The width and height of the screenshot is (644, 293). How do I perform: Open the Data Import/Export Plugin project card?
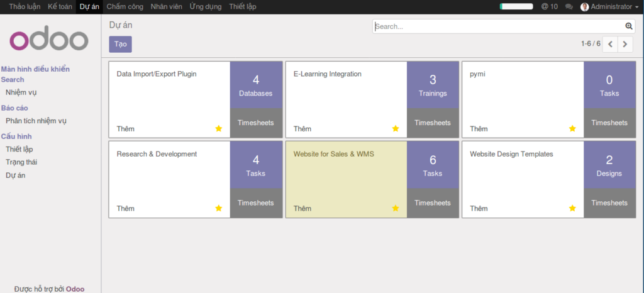click(170, 99)
